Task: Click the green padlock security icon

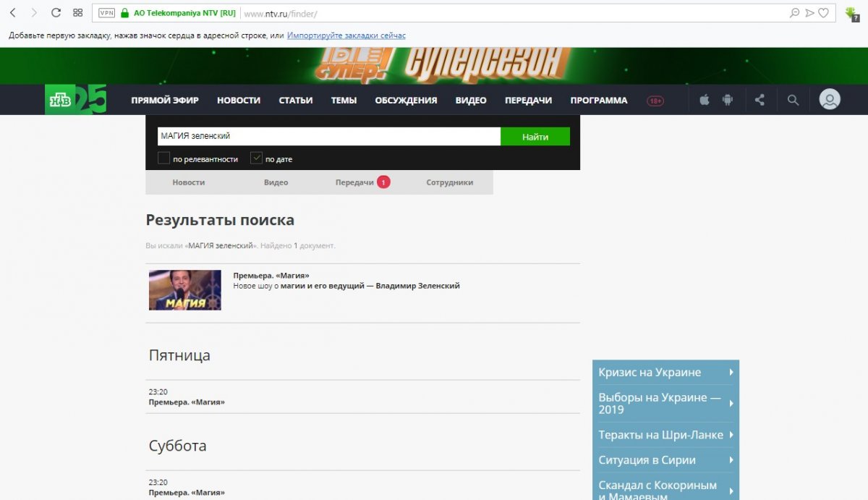Action: (x=124, y=13)
